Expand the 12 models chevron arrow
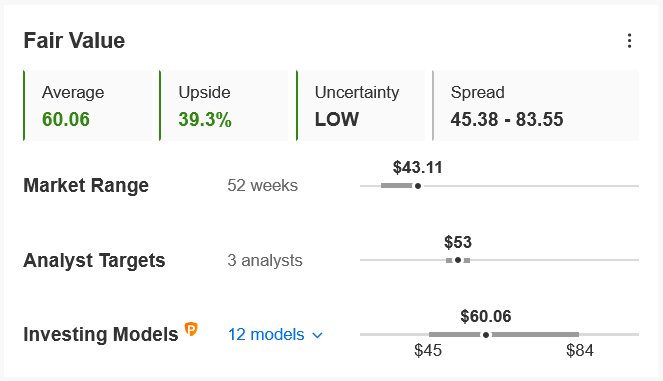The height and width of the screenshot is (381, 663). (317, 335)
